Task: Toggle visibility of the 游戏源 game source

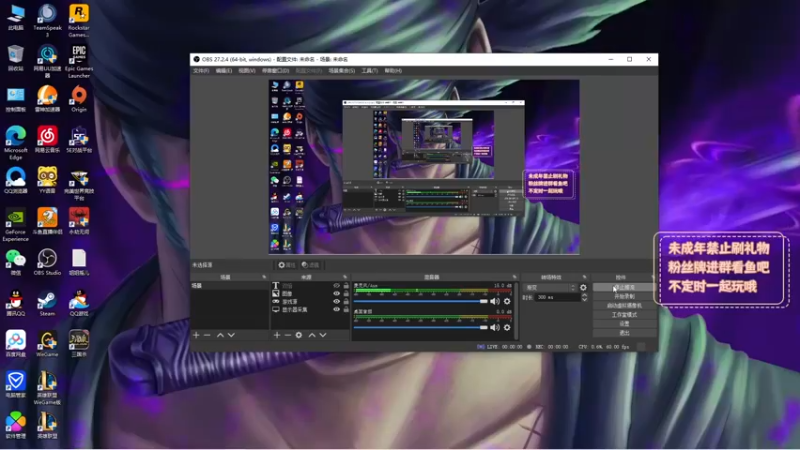Action: (x=336, y=302)
